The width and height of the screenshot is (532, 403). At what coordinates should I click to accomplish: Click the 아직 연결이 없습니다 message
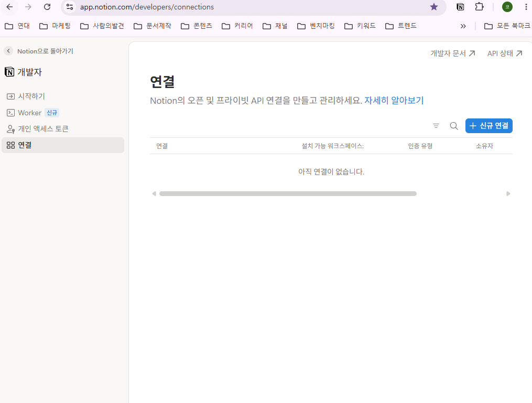(331, 172)
